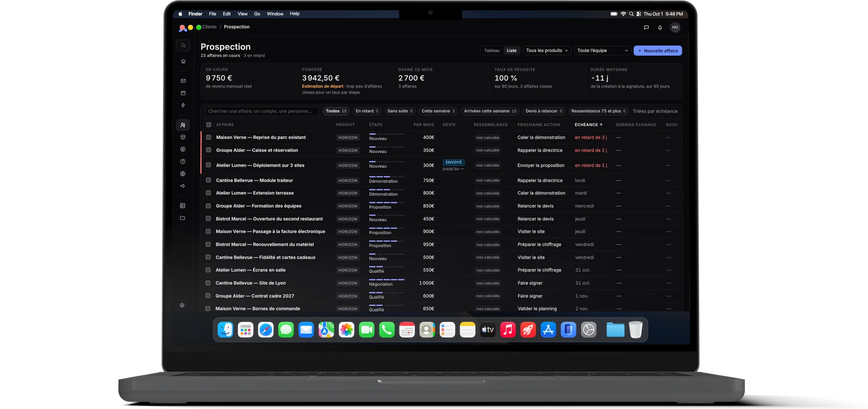Click the lightning bolt icon in sidebar

pos(183,105)
